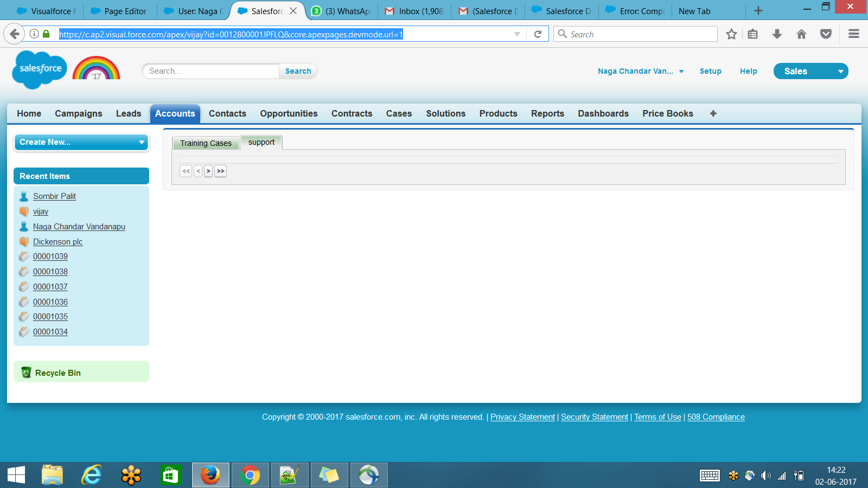The image size is (868, 488).
Task: Close the active Salesforce browser tab
Action: [293, 11]
